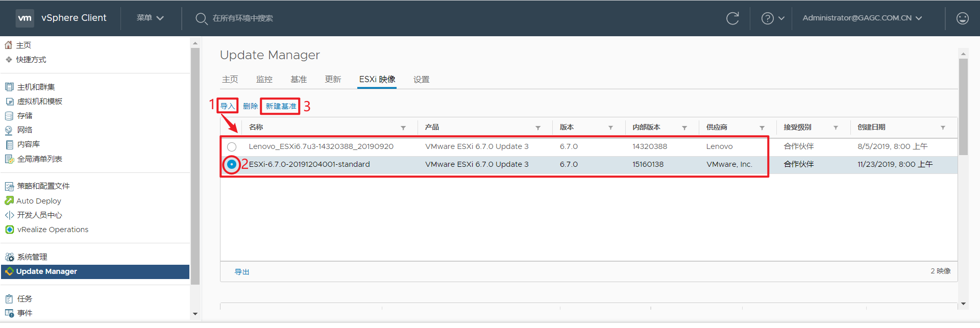Viewport: 980px width, 328px height.
Task: Click the 任务 tasks clipboard icon
Action: tap(9, 299)
